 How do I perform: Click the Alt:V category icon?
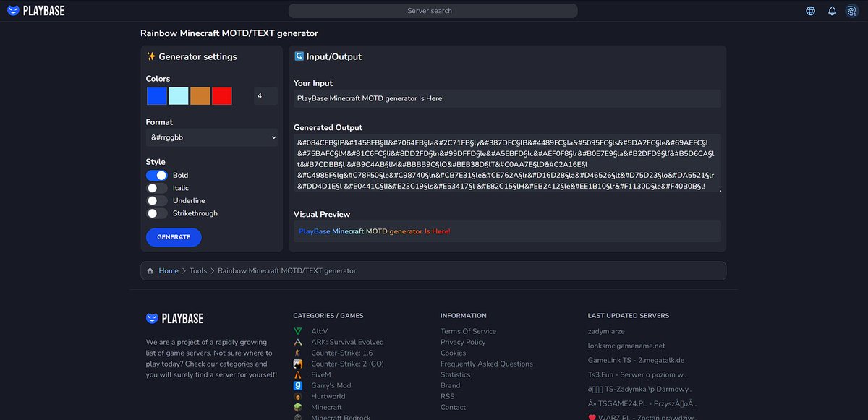click(x=297, y=331)
